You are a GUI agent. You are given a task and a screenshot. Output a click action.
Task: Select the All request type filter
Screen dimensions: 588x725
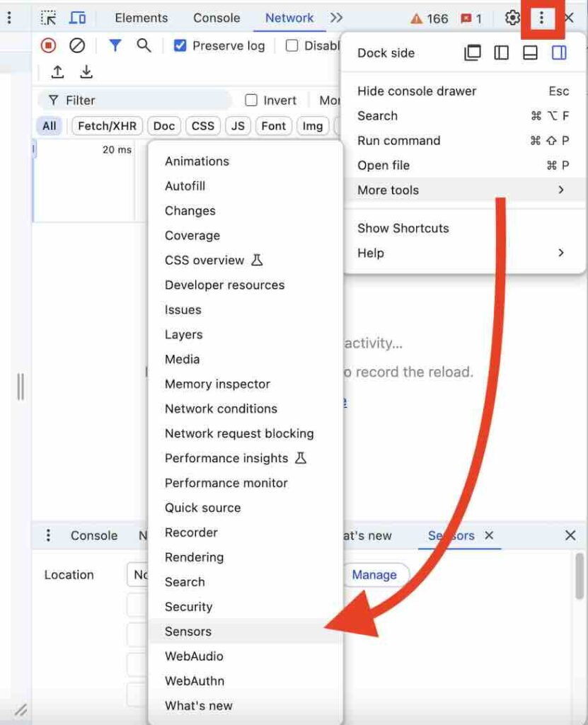pyautogui.click(x=49, y=126)
